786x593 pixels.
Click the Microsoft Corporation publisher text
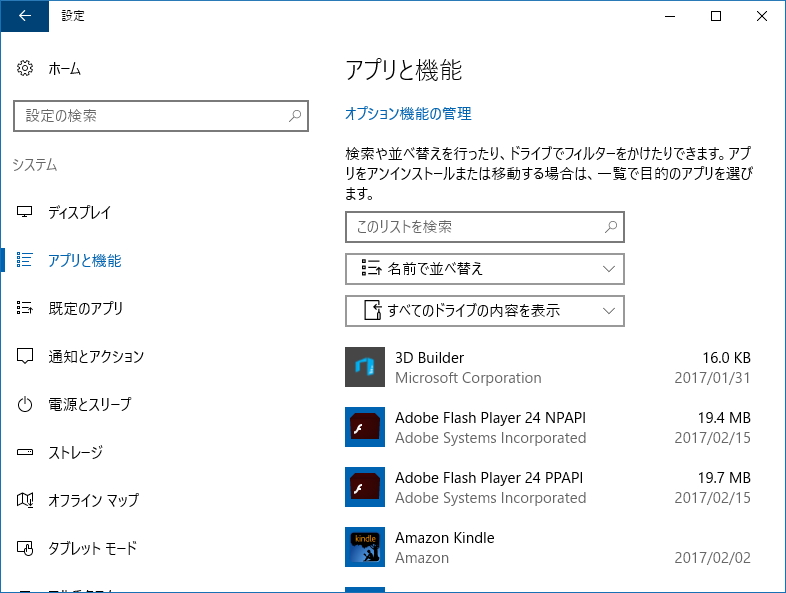click(x=468, y=377)
